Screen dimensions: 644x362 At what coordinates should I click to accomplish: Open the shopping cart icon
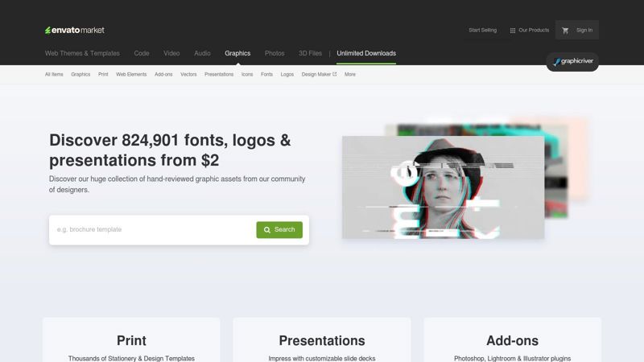[x=565, y=31]
